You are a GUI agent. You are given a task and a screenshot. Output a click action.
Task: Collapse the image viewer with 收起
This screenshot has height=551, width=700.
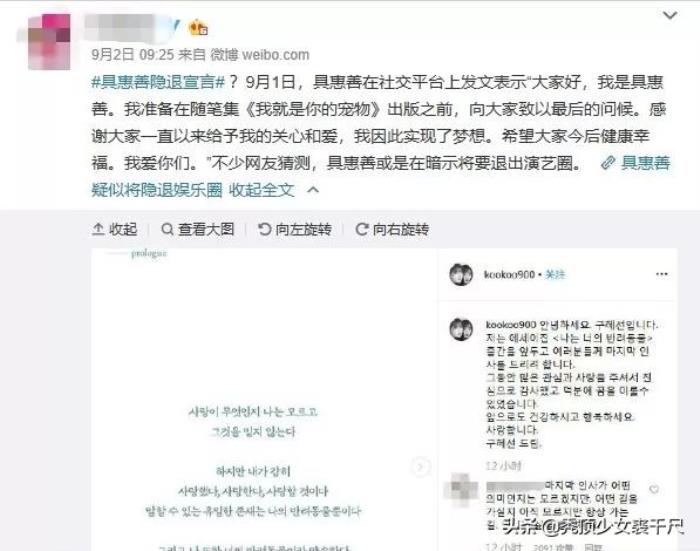[x=114, y=229]
